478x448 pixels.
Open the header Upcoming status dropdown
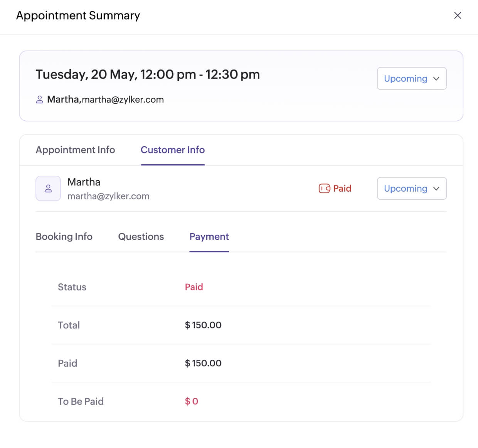point(411,79)
